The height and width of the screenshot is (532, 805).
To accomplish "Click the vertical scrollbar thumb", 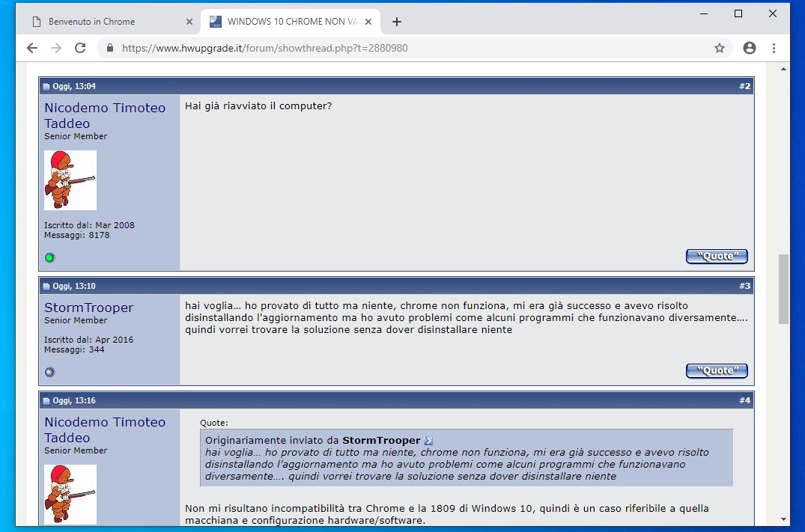I will coord(783,289).
